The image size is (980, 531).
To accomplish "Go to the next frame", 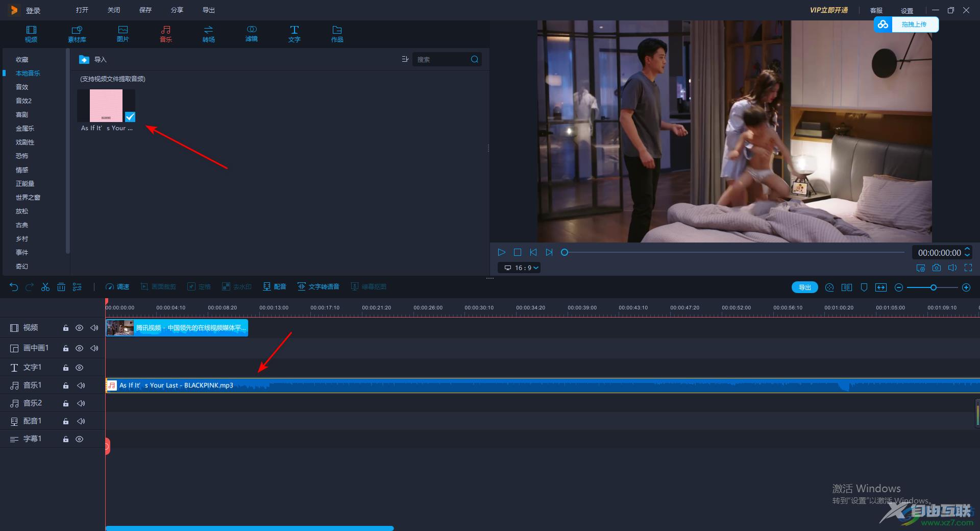I will (549, 252).
